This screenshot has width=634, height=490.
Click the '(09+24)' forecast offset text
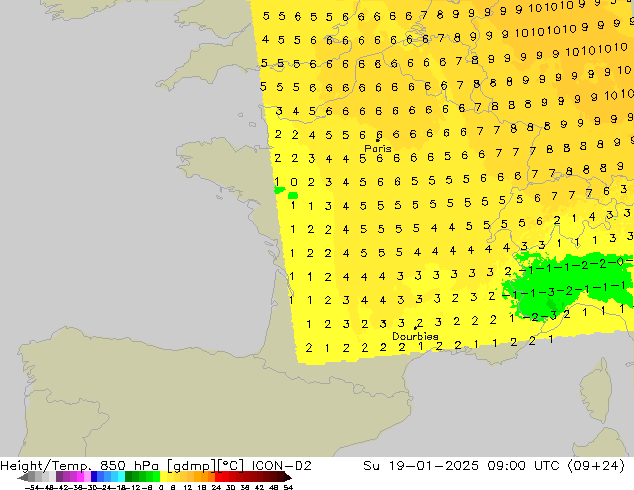coord(596,466)
